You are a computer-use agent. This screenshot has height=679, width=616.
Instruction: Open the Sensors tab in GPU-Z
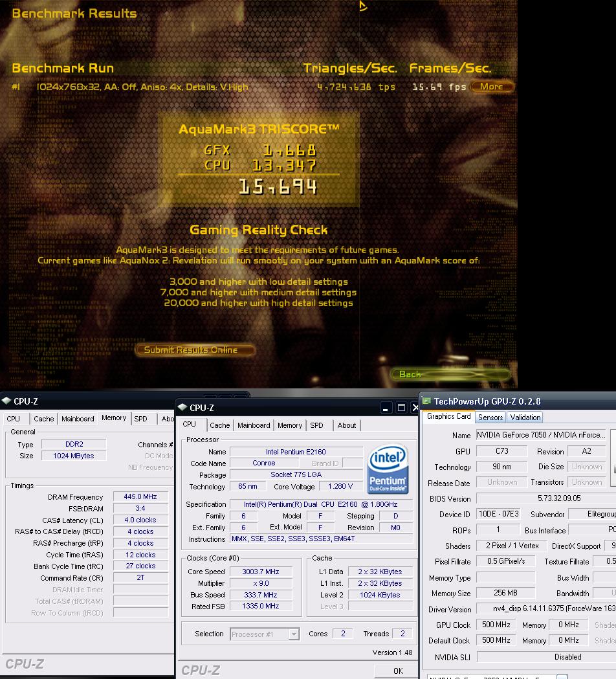[x=490, y=417]
